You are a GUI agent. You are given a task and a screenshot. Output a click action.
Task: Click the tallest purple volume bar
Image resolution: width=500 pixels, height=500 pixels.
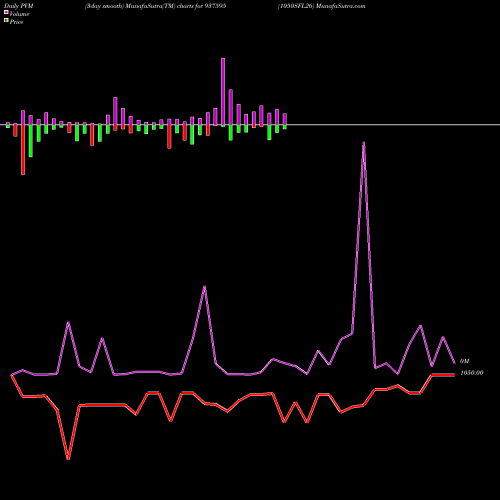[223, 92]
